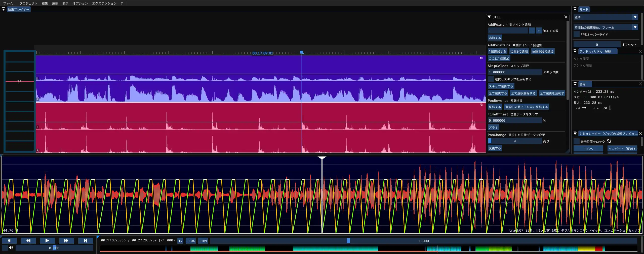The width and height of the screenshot is (644, 254).
Task: Close the アンドゥ/リドゥ 履歴 panel
Action: click(640, 51)
